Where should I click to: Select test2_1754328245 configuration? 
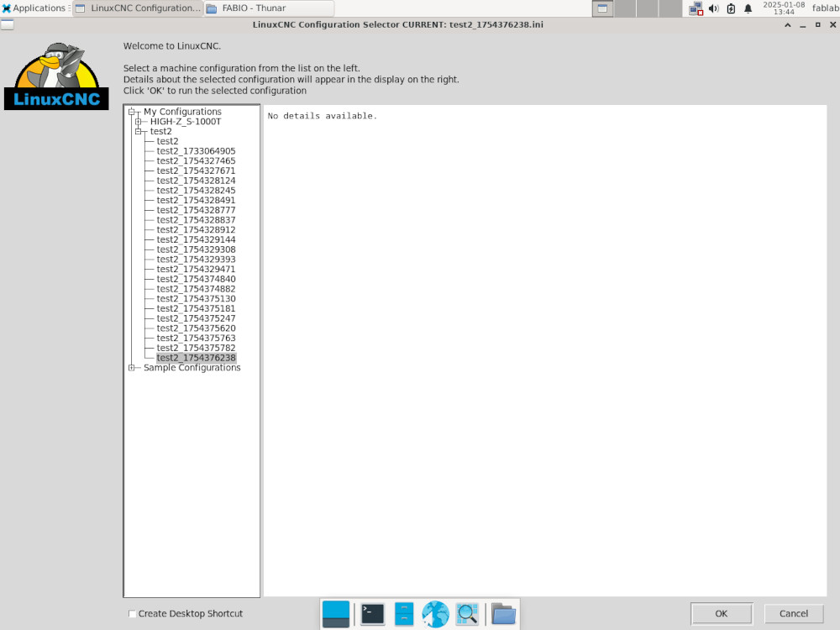click(196, 190)
